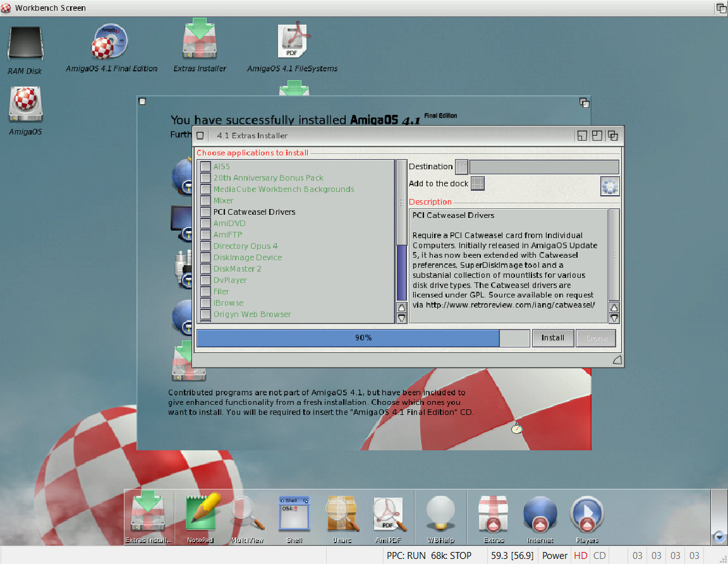Open AmigaOS 4.1 Final Edition CD icon

tap(109, 42)
